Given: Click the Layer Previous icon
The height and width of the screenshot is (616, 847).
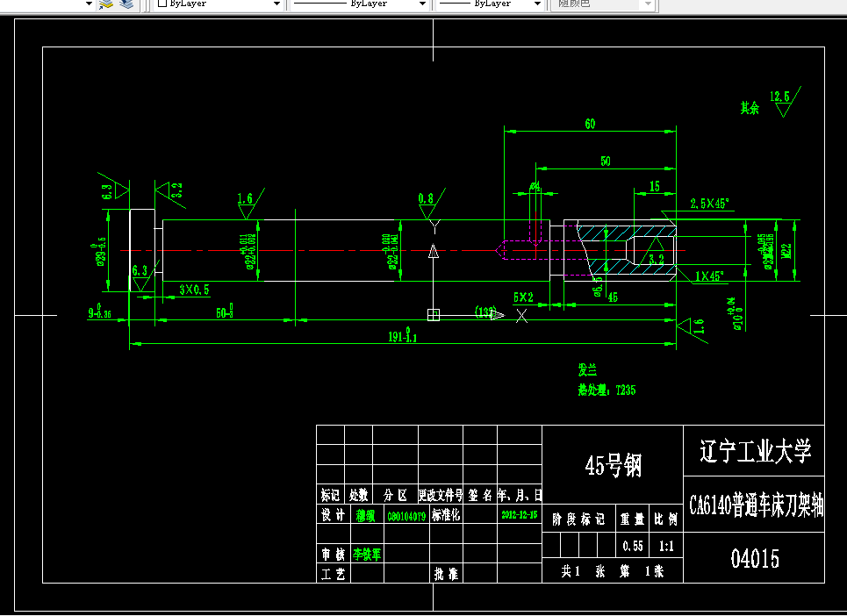Looking at the screenshot, I should (126, 4).
